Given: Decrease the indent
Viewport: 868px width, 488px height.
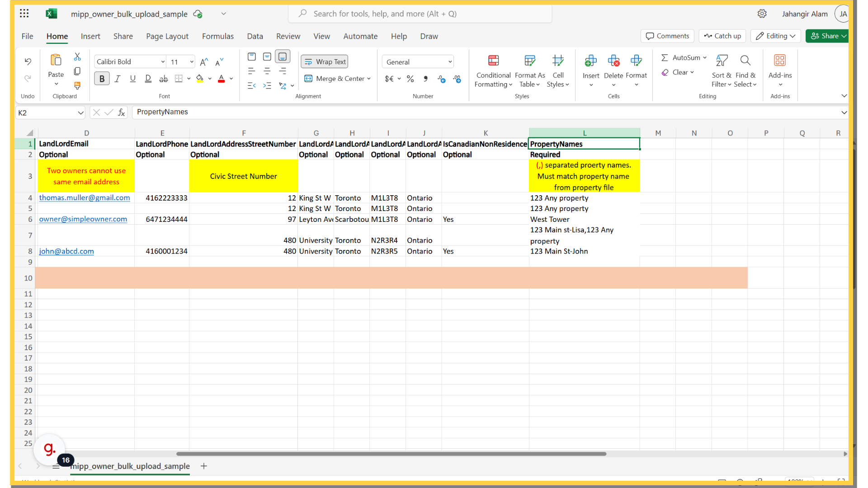Looking at the screenshot, I should tap(252, 85).
